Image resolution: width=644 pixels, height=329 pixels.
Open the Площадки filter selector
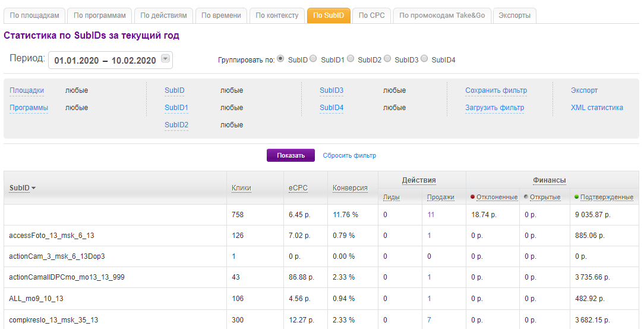click(x=27, y=90)
